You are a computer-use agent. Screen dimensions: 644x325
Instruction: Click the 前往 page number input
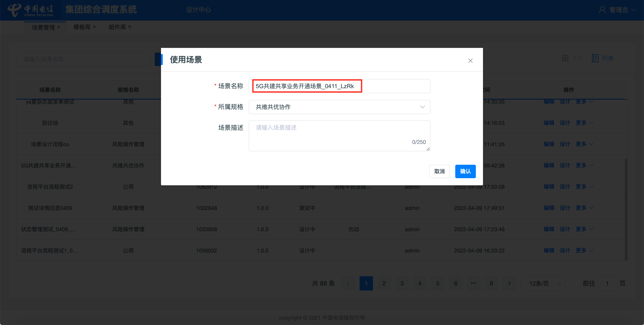tap(607, 283)
